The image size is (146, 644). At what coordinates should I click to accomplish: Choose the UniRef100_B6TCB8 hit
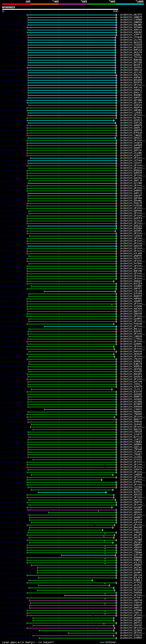tap(131, 63)
